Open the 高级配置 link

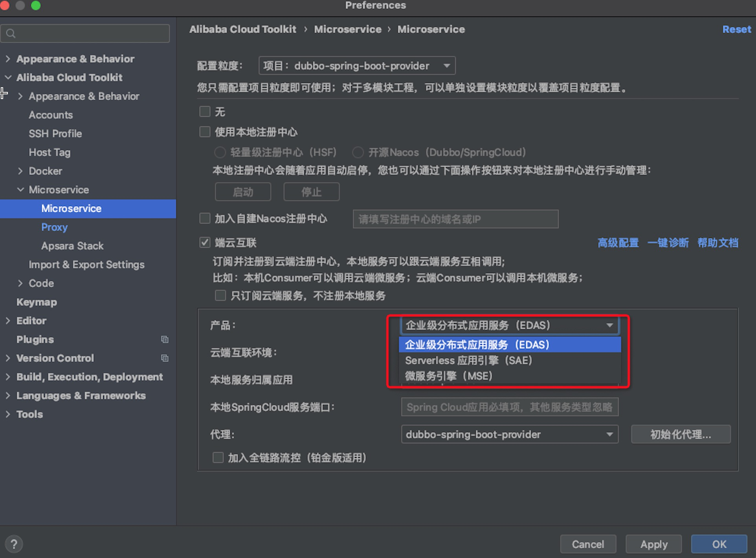(618, 243)
